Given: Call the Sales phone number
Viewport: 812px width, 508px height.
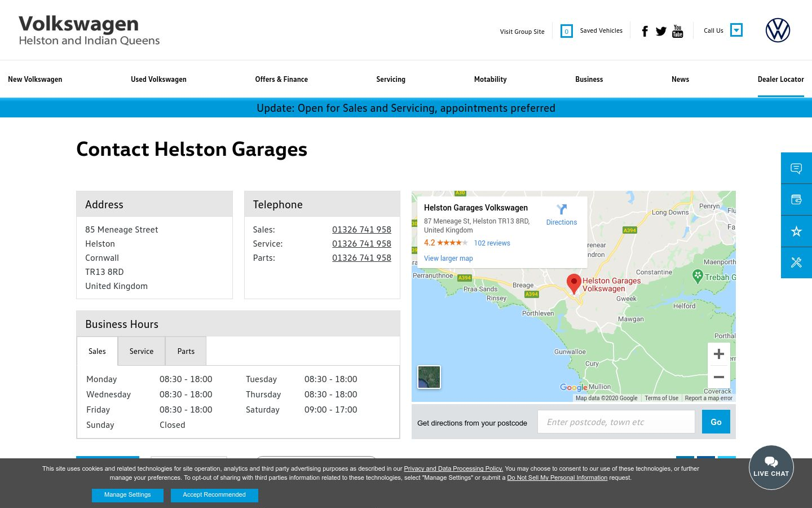Looking at the screenshot, I should (361, 230).
